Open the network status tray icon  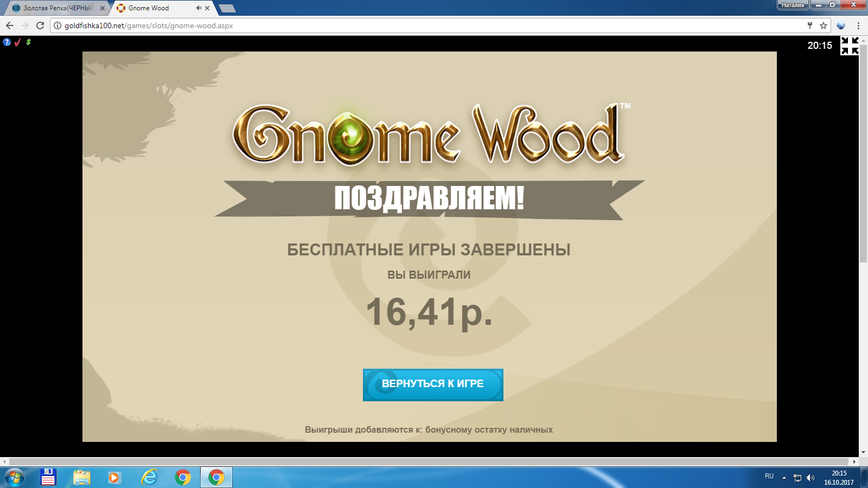pos(797,478)
